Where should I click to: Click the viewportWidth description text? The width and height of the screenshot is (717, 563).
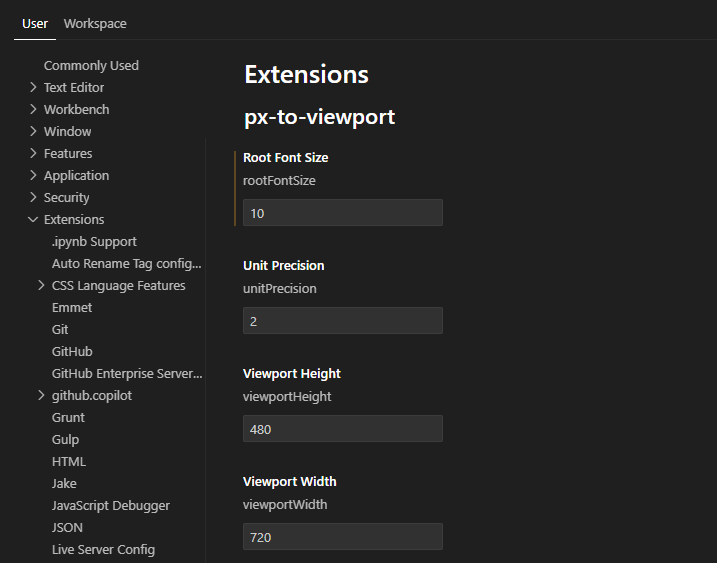click(x=285, y=504)
